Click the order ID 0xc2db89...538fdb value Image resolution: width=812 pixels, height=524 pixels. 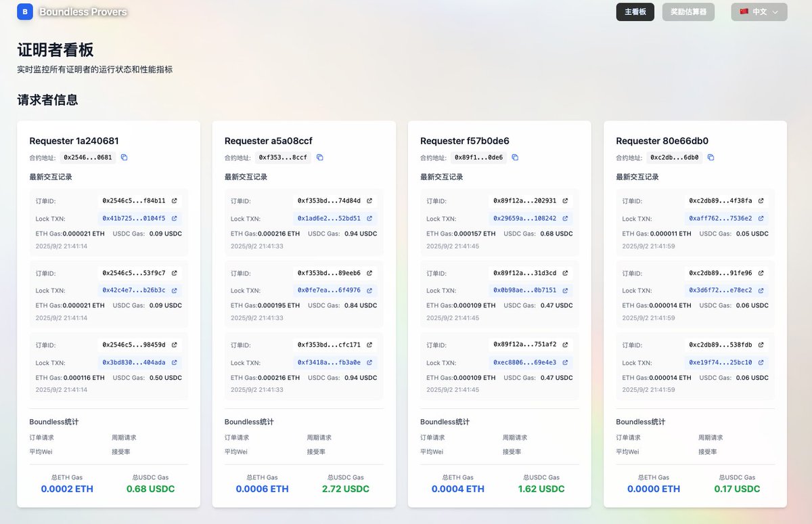coord(721,345)
